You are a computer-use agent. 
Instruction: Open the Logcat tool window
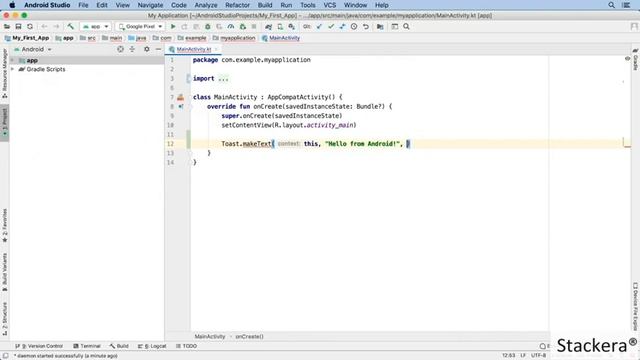click(x=152, y=346)
